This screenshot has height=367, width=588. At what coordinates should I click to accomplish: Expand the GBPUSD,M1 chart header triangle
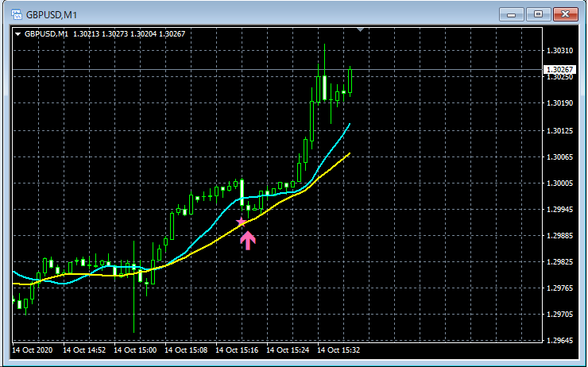(x=17, y=34)
